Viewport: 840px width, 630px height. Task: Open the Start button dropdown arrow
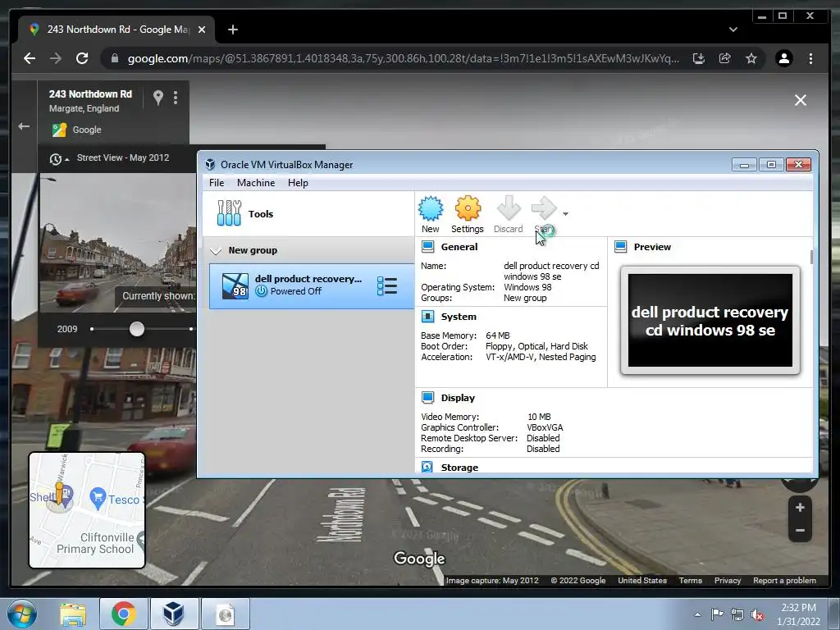565,214
